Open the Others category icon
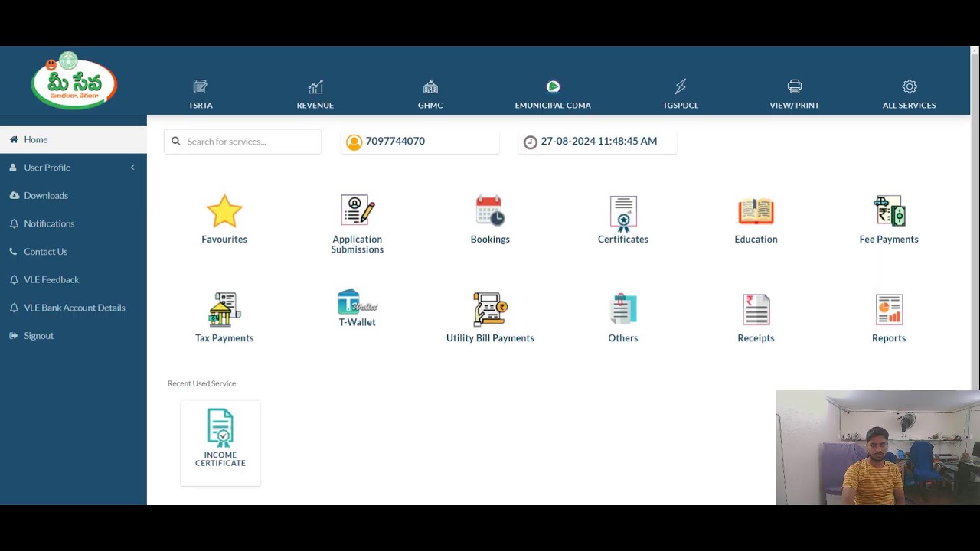Image resolution: width=980 pixels, height=551 pixels. pos(623,309)
